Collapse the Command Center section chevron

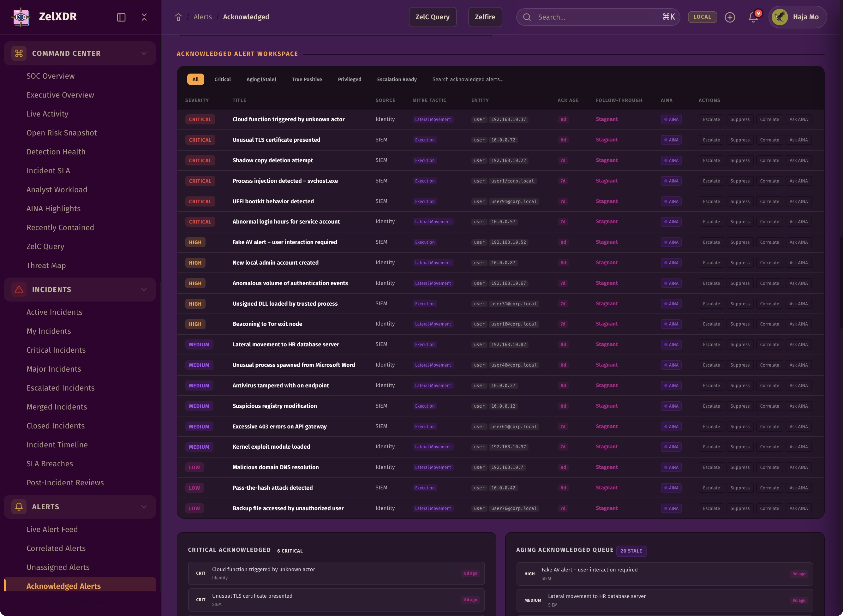click(144, 53)
